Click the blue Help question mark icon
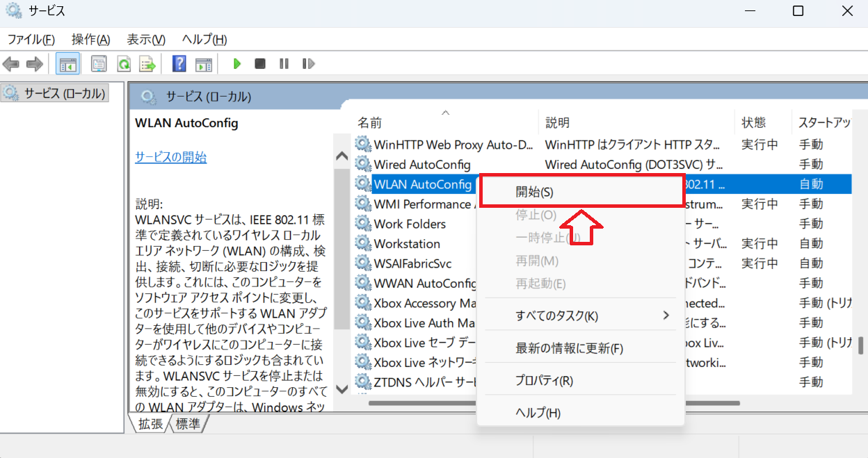Image resolution: width=868 pixels, height=458 pixels. [x=179, y=64]
